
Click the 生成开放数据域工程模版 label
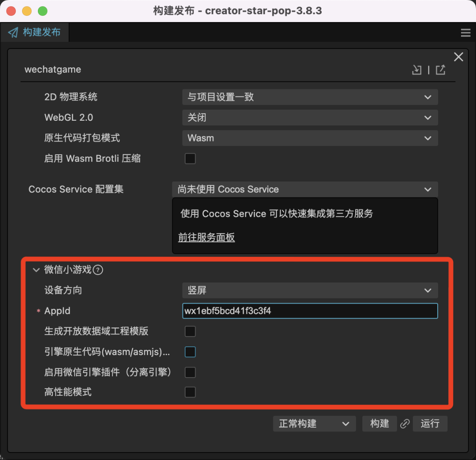tap(96, 331)
